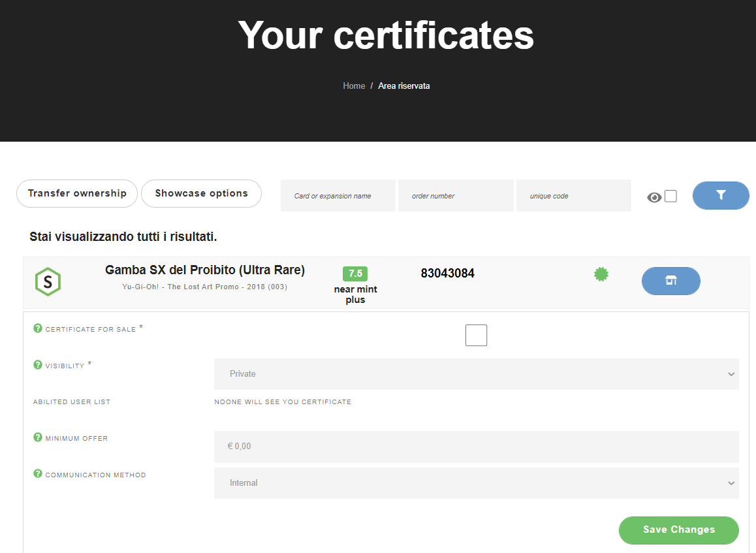Click certificate number 83043084

447,274
